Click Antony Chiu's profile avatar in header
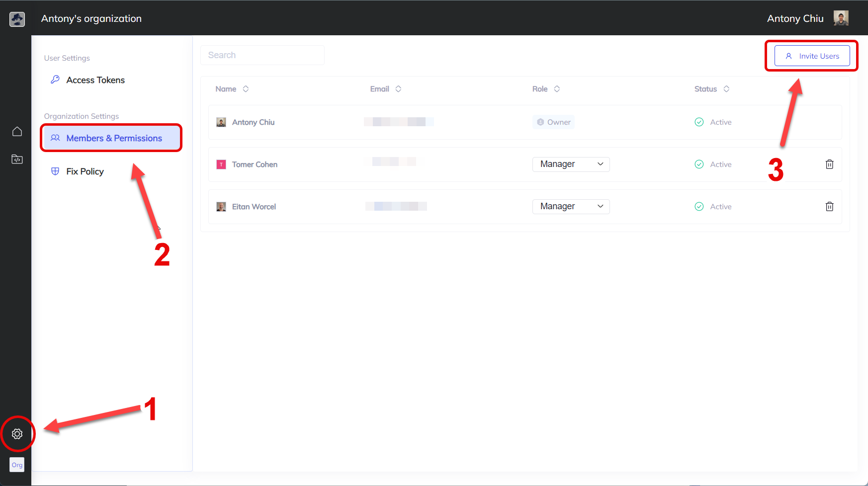Screen dimensions: 868x486 click(841, 18)
